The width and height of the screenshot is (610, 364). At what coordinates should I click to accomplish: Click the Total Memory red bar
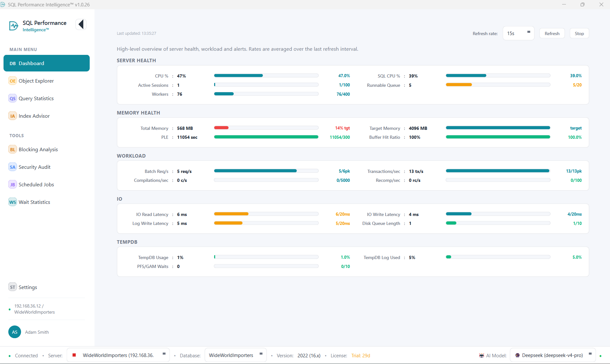click(x=221, y=128)
